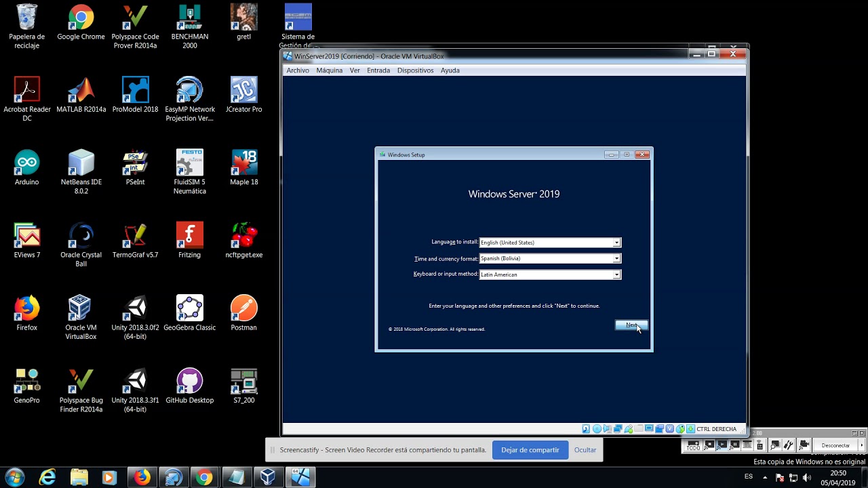Open the Arduino desktop shortcut

pyautogui.click(x=27, y=167)
